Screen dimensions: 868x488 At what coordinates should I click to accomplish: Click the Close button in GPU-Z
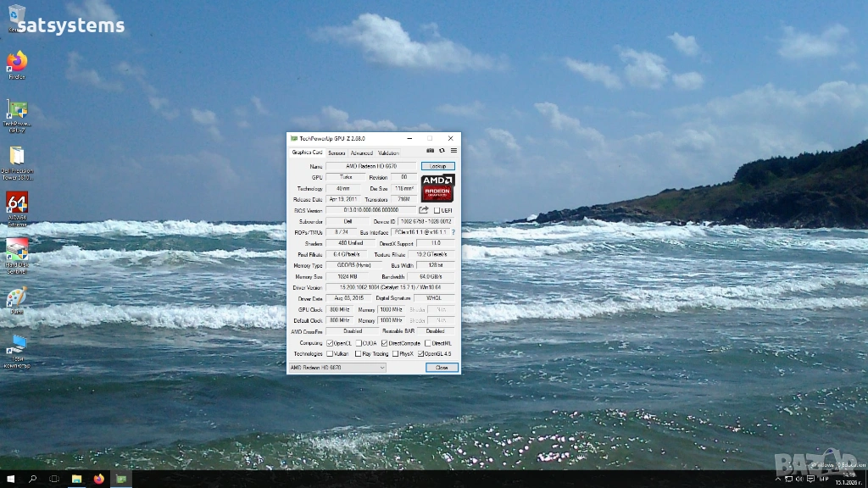tap(442, 368)
